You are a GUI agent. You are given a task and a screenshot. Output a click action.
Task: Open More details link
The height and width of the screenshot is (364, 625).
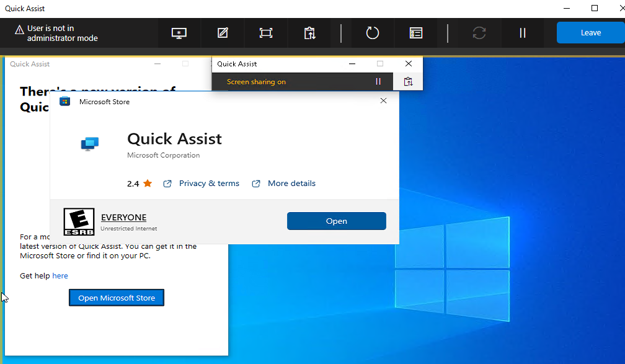tap(291, 184)
